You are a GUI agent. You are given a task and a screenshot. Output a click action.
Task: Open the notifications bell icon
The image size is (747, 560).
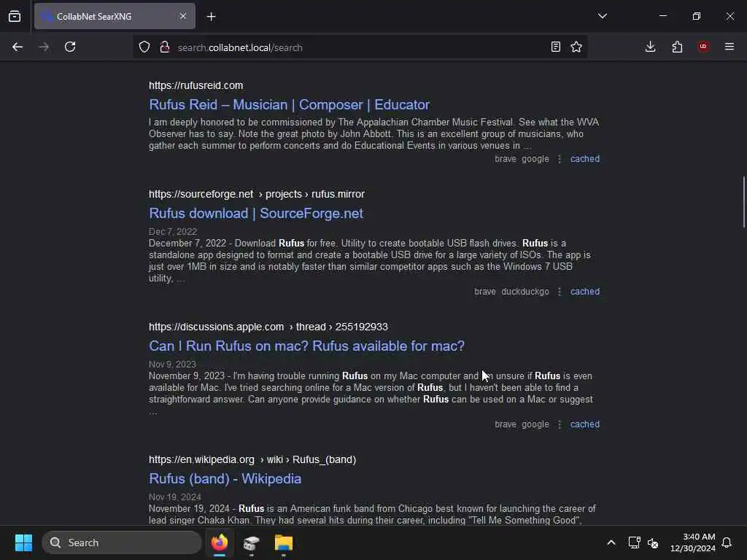[727, 542]
